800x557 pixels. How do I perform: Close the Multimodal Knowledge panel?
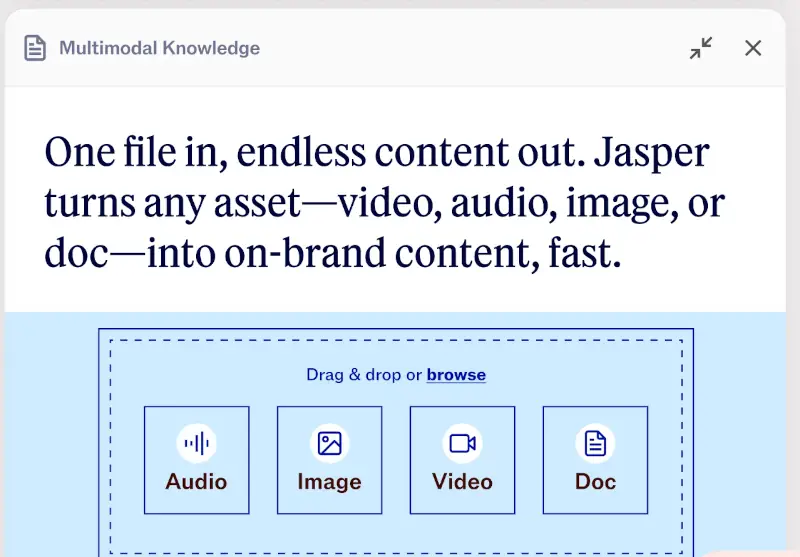point(753,48)
